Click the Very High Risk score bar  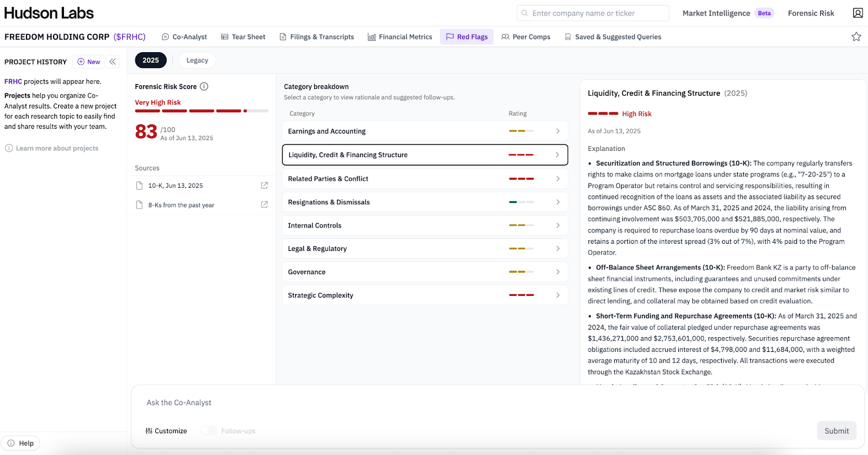(201, 111)
